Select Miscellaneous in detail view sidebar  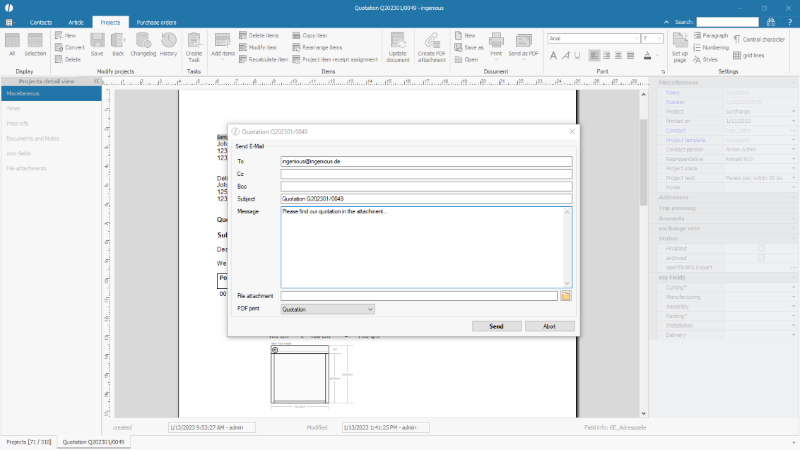51,93
